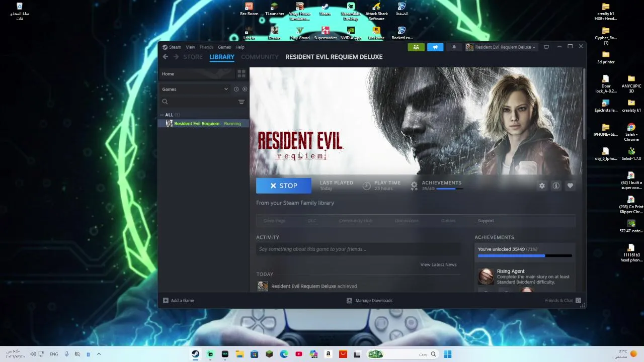
Task: Open game settings gear icon
Action: pyautogui.click(x=542, y=186)
